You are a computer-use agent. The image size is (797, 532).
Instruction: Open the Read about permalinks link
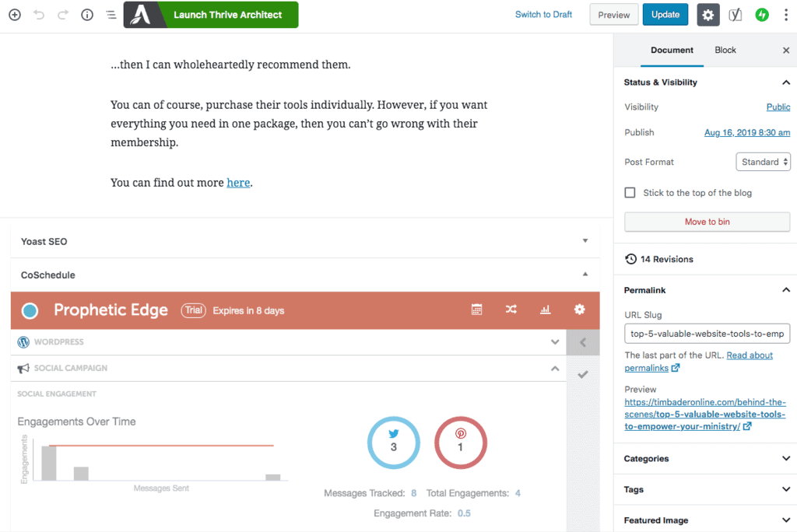point(700,362)
